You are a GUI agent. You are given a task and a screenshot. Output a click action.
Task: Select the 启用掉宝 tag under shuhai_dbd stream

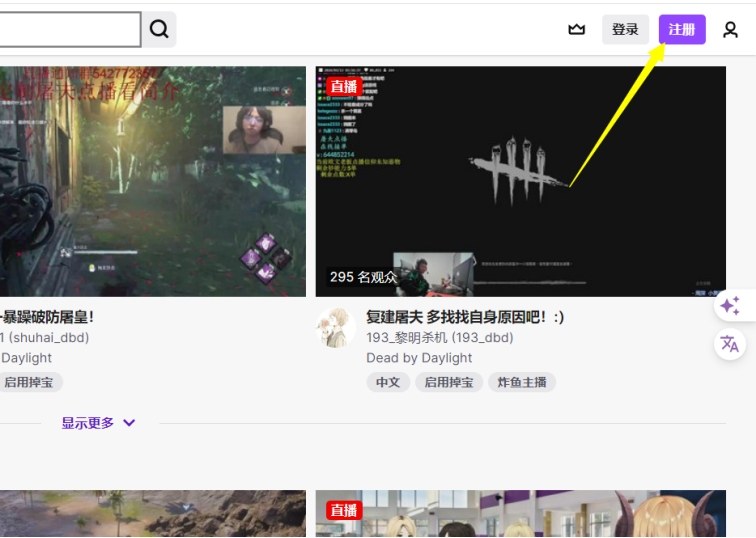click(x=30, y=382)
